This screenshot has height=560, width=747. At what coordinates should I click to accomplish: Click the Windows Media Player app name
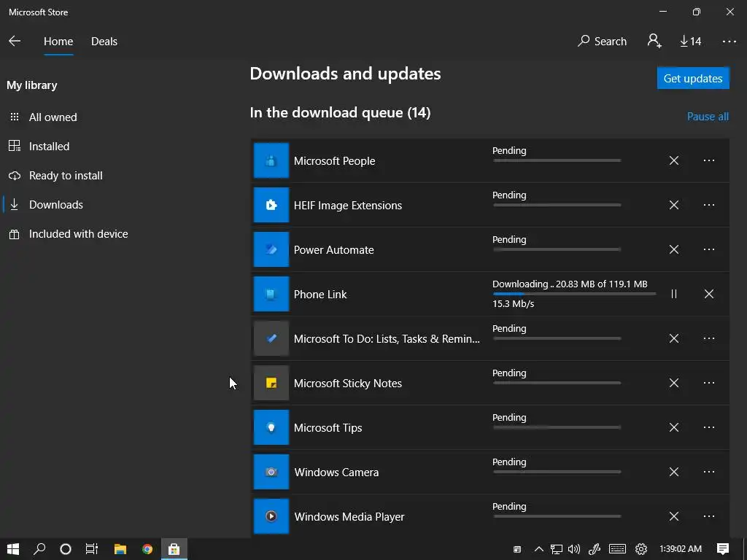click(x=349, y=517)
